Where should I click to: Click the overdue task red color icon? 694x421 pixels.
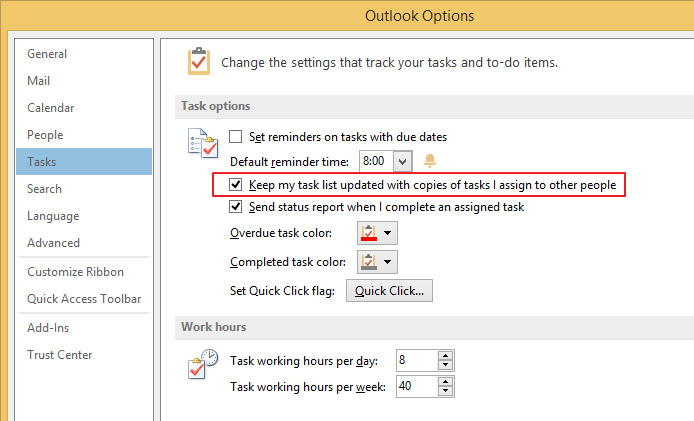click(369, 233)
